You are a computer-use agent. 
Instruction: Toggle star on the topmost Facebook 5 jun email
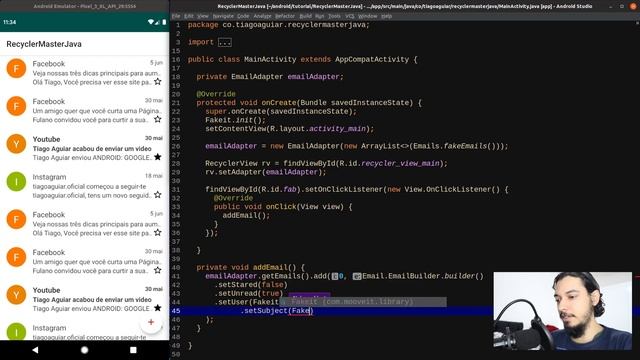coord(158,82)
